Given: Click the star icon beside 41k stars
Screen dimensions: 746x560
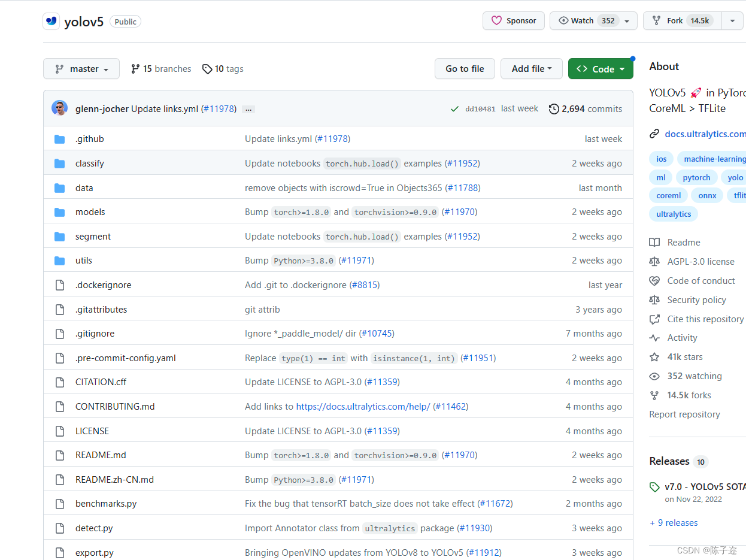Looking at the screenshot, I should [654, 357].
